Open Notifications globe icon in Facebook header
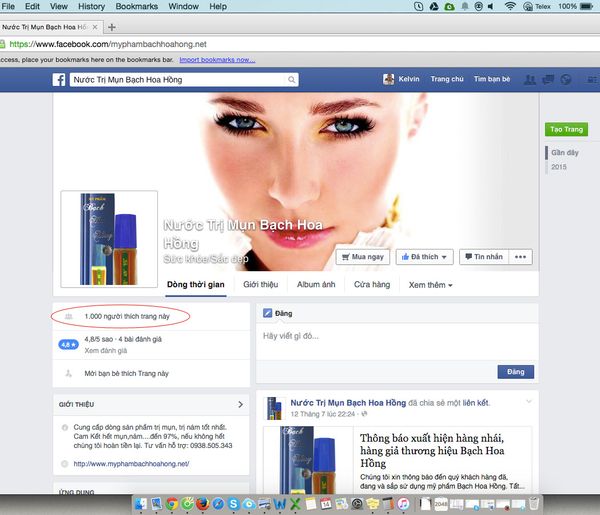The width and height of the screenshot is (600, 515). [566, 80]
